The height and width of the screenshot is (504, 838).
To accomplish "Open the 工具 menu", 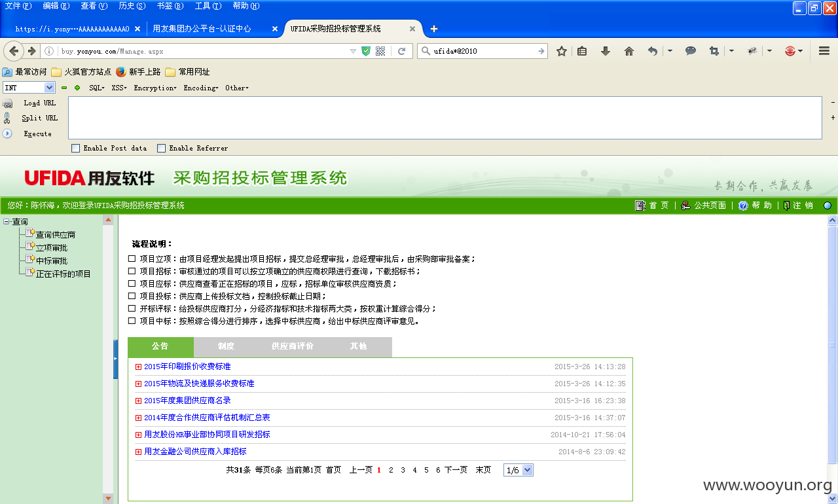I will click(x=208, y=6).
